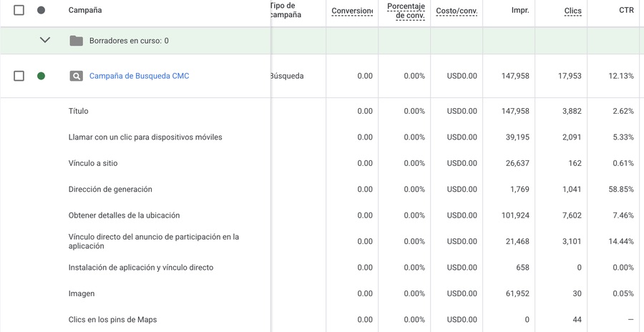The height and width of the screenshot is (332, 644).
Task: Click impressions value 658
Action: pyautogui.click(x=523, y=268)
